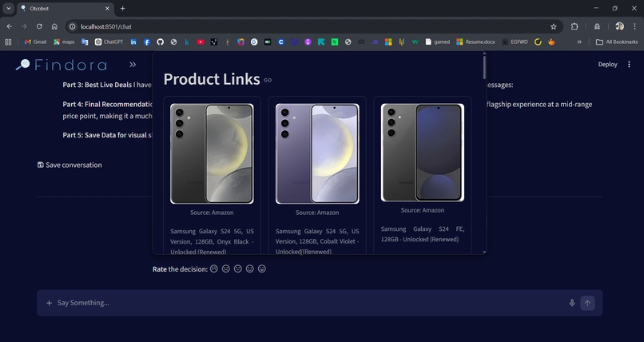Click Save conversation
The width and height of the screenshot is (644, 342).
[70, 165]
